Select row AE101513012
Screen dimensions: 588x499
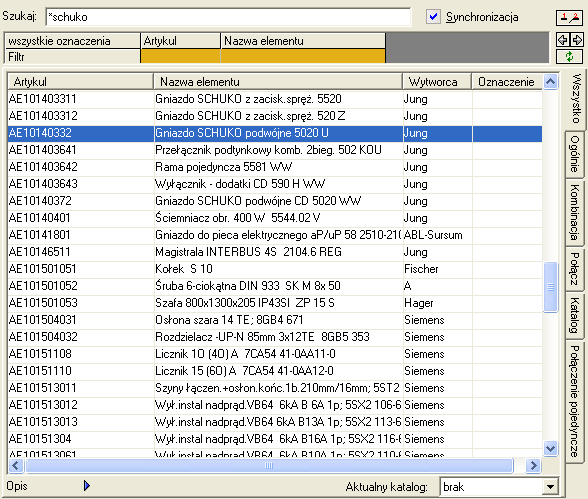275,405
